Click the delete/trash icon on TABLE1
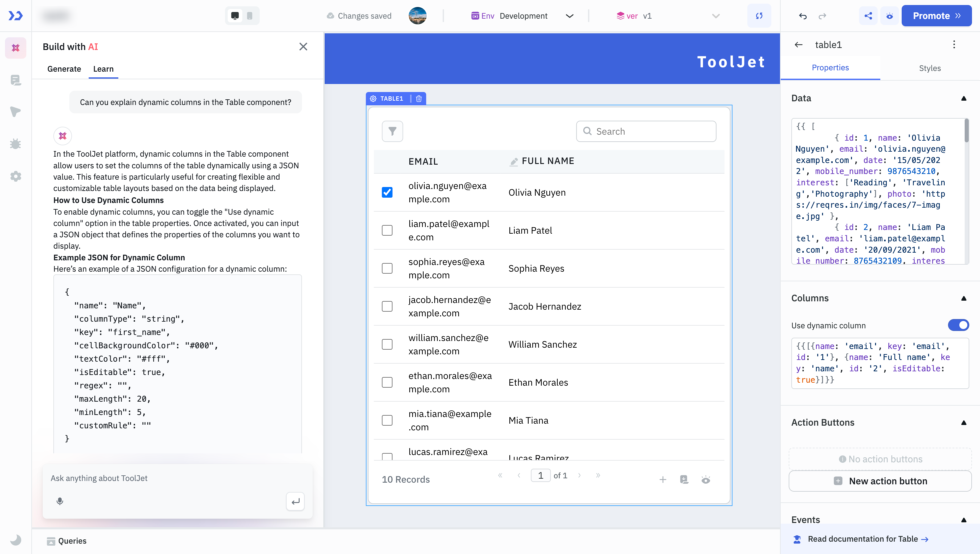 point(419,98)
